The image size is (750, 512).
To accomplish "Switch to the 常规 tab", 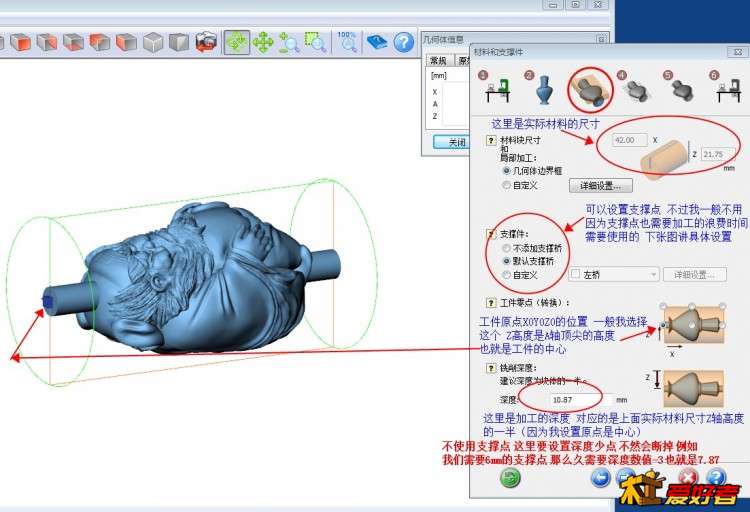I will point(439,61).
